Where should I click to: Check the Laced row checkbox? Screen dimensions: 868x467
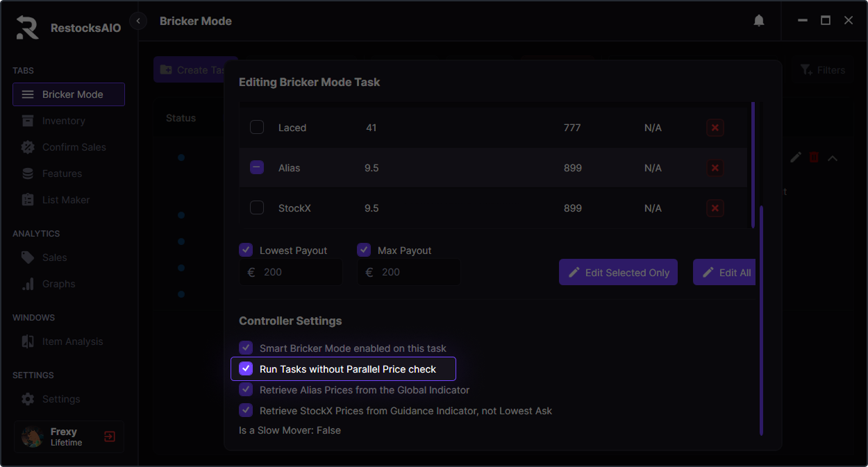coord(257,128)
